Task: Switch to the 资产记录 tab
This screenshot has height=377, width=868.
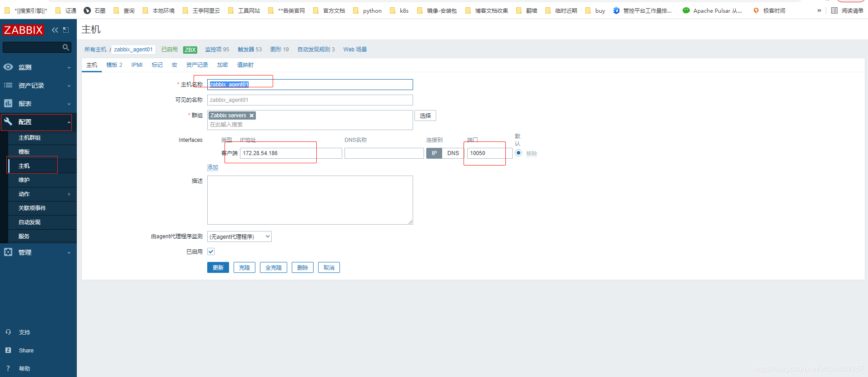Action: [197, 65]
